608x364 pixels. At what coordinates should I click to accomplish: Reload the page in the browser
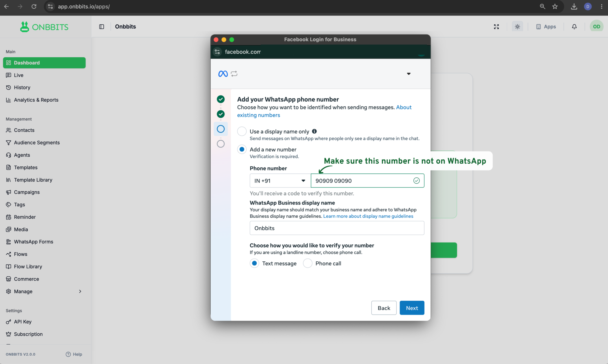click(x=34, y=7)
